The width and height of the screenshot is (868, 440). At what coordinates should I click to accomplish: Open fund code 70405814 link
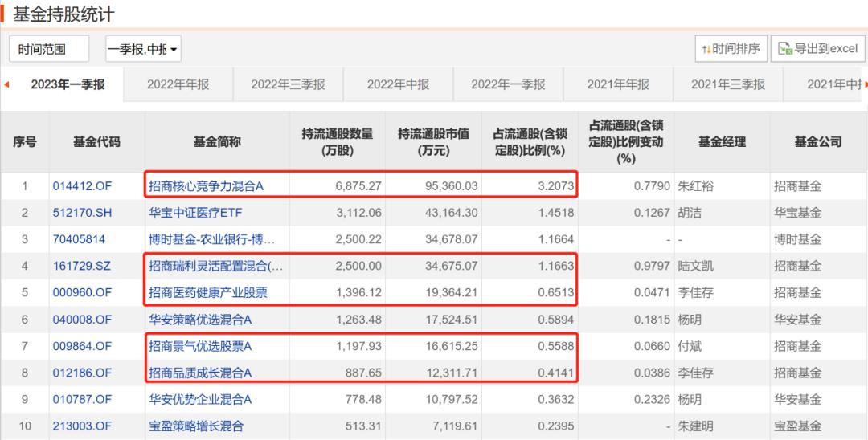coord(79,239)
